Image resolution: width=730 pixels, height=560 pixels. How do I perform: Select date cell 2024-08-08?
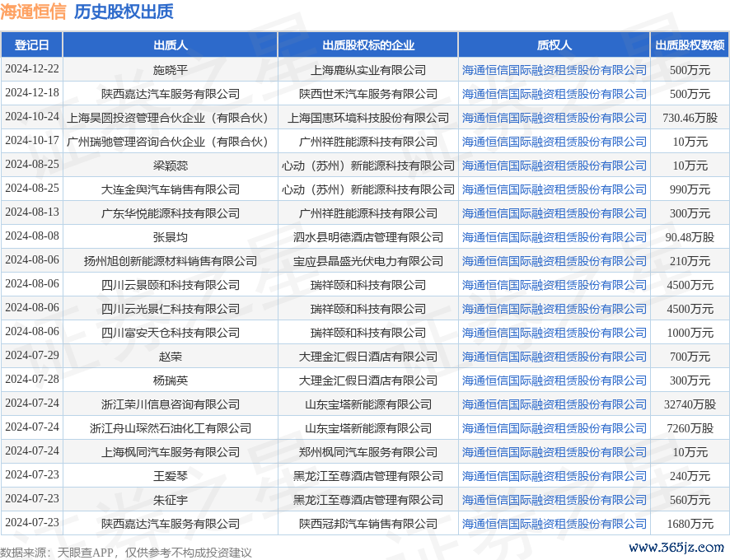[x=32, y=236]
